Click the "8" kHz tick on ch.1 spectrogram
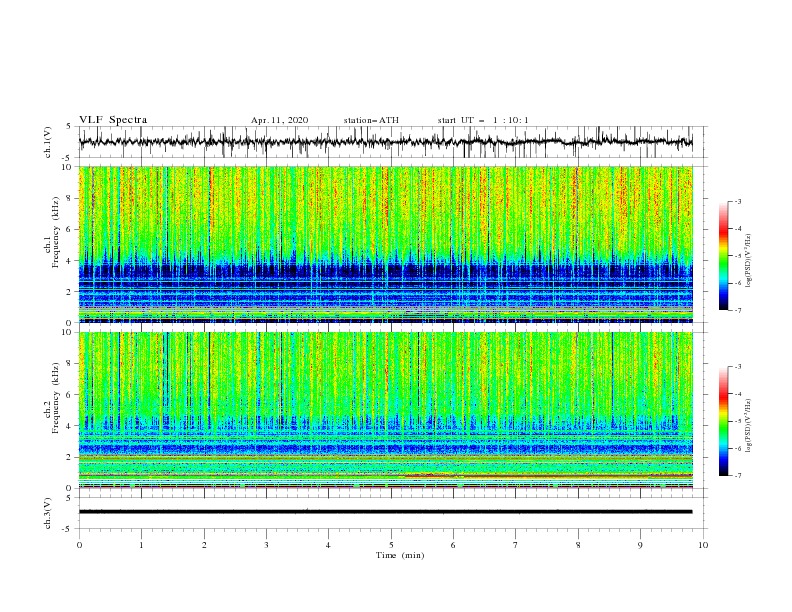Image resolution: width=792 pixels, height=612 pixels. (x=69, y=198)
